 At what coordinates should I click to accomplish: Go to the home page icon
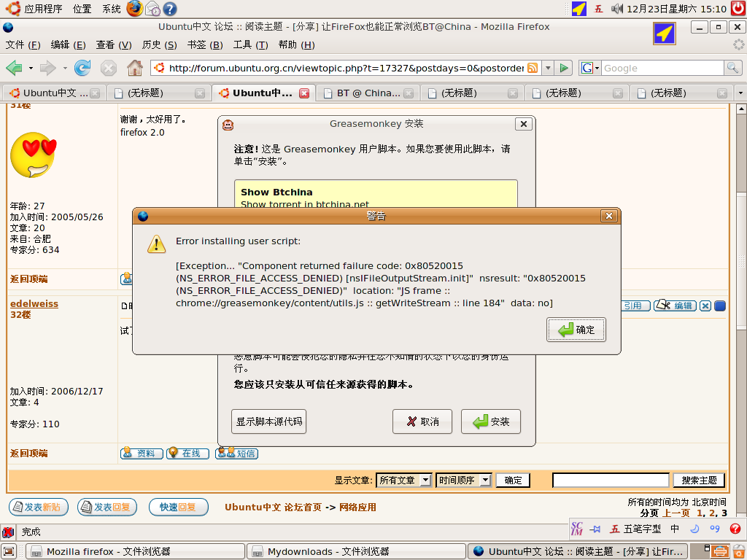135,68
